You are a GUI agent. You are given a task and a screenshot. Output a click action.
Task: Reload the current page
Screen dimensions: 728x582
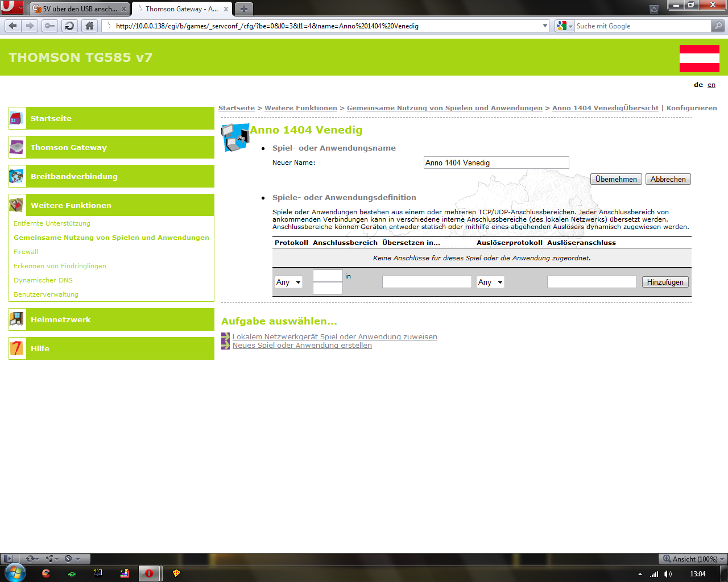pyautogui.click(x=69, y=26)
